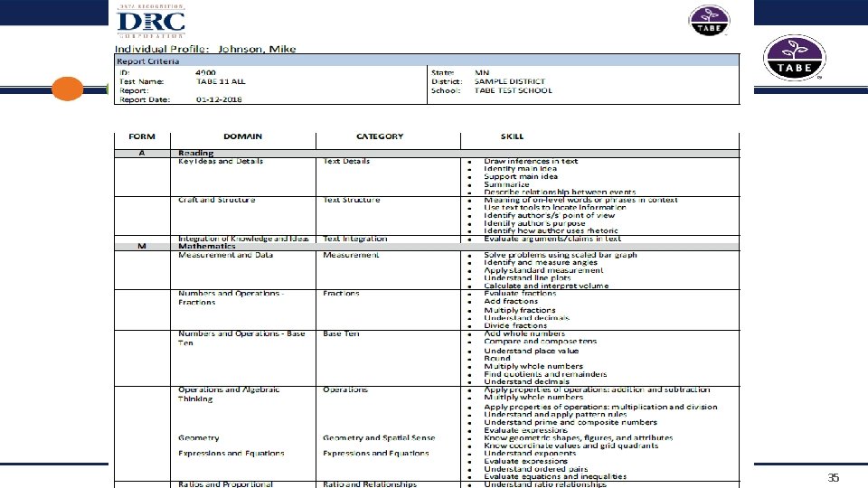Select the "Text Integration" category cell
868x488 pixels.
click(354, 239)
